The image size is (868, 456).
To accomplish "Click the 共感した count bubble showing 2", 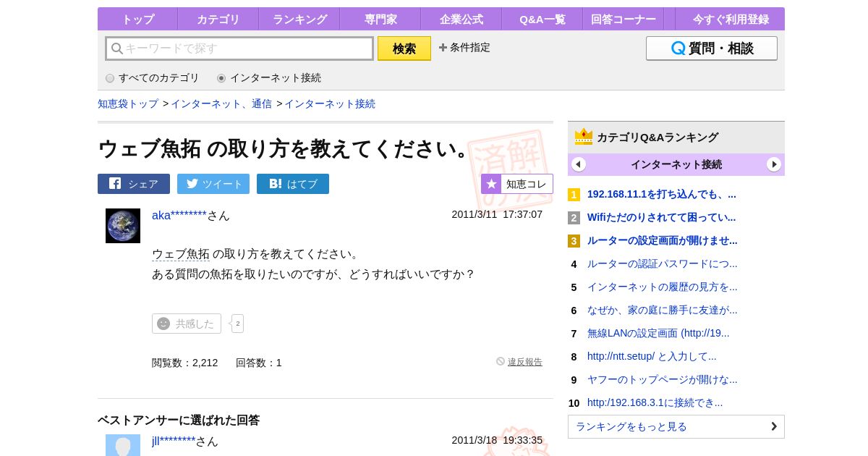I will (x=237, y=324).
